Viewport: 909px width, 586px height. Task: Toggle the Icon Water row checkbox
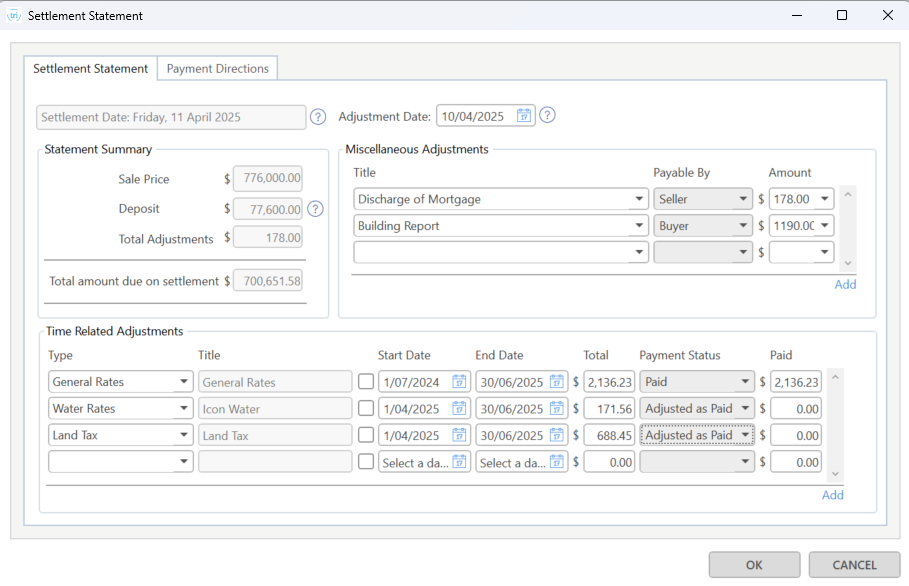(366, 409)
